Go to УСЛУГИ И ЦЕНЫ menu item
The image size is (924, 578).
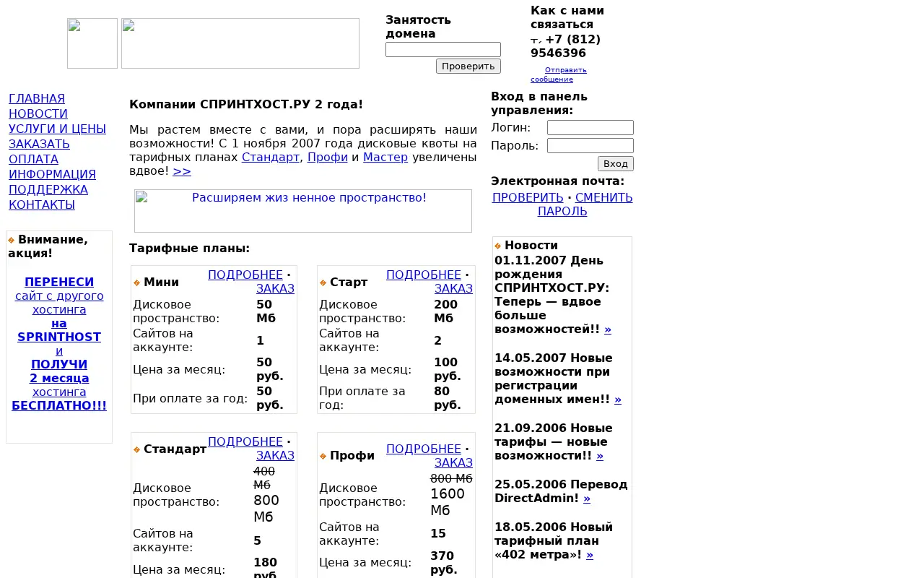click(x=57, y=129)
